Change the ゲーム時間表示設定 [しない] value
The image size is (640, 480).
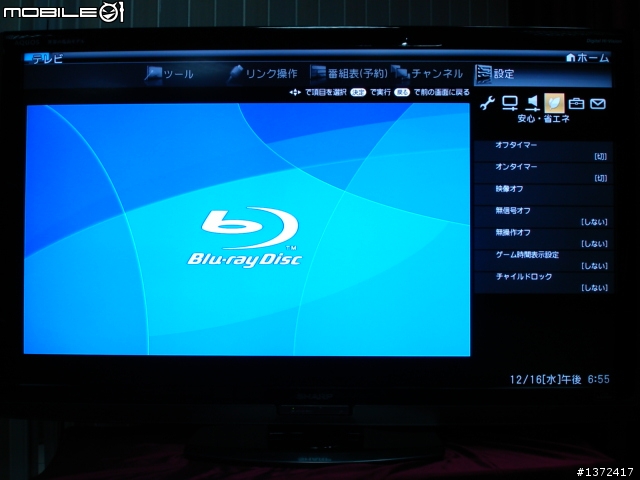(594, 266)
